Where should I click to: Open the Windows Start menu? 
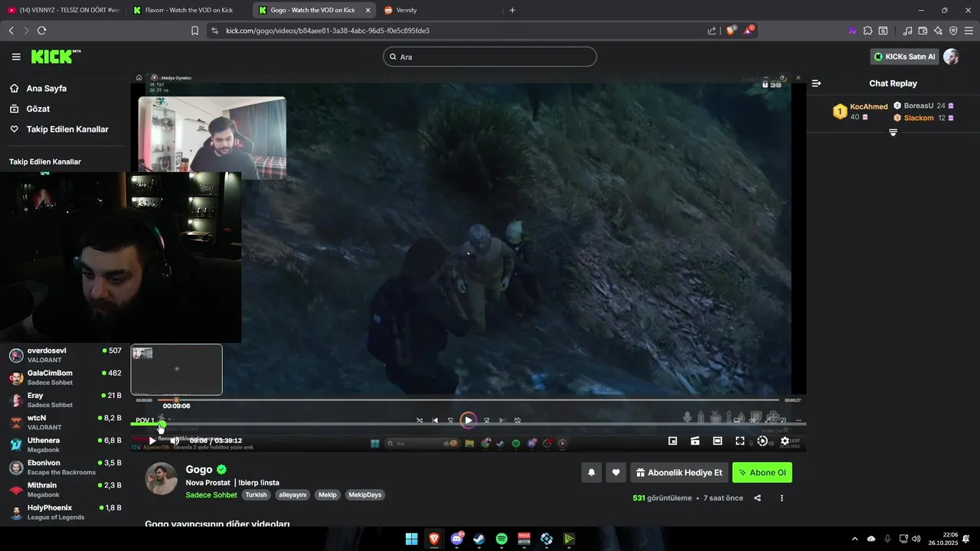(411, 539)
